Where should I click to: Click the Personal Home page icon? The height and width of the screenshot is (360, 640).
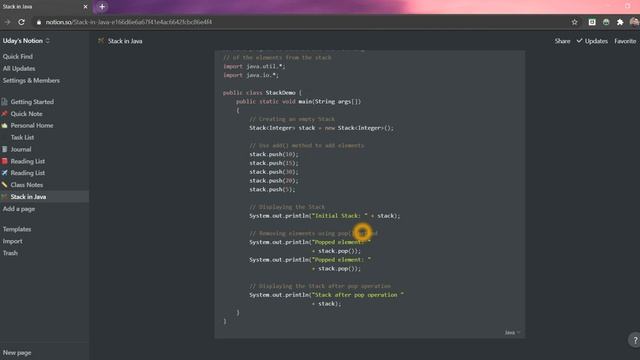[4, 125]
